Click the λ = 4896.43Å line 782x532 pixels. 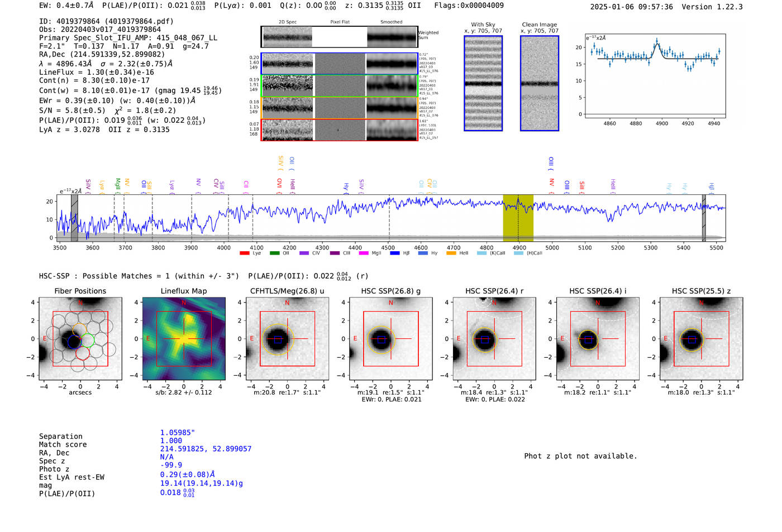pos(106,64)
